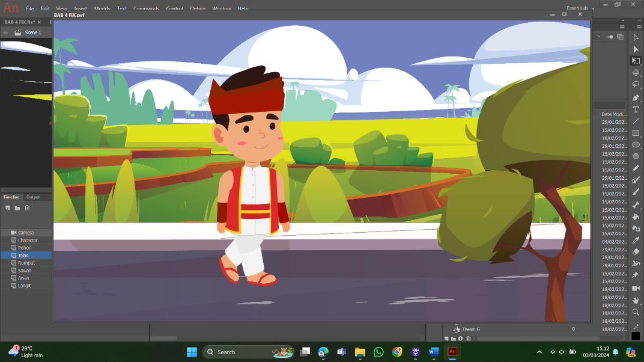
Task: Open the Modify menu
Action: (x=102, y=8)
